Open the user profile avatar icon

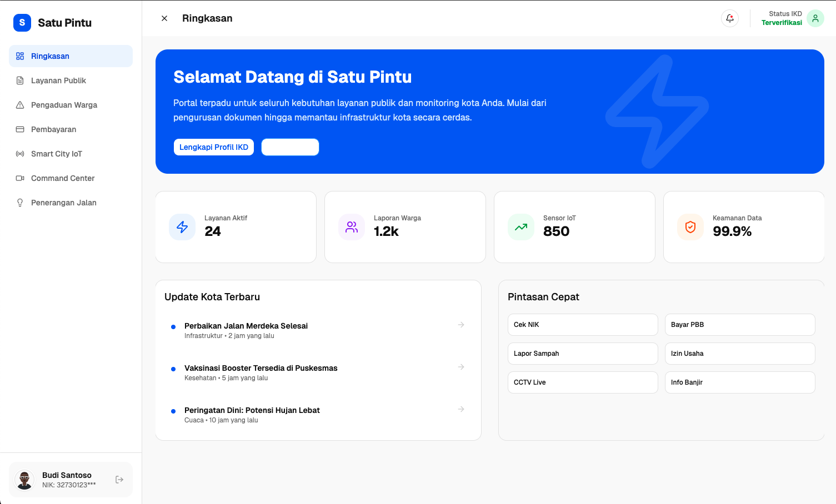815,18
